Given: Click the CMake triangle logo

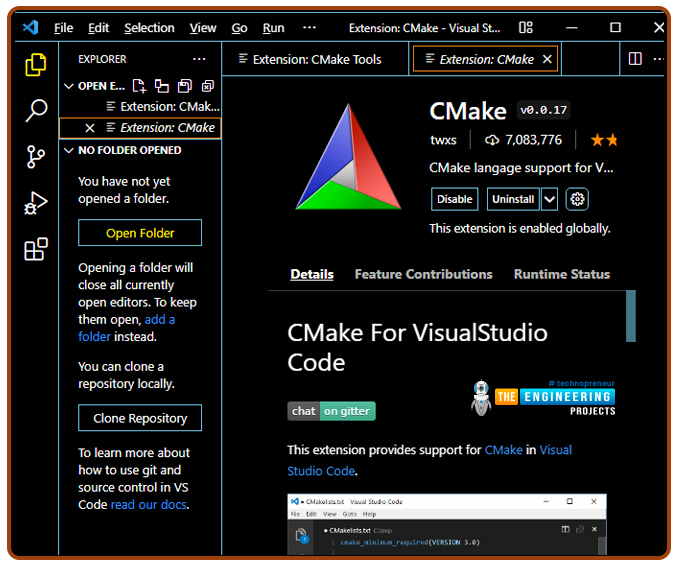Looking at the screenshot, I should pos(348,157).
